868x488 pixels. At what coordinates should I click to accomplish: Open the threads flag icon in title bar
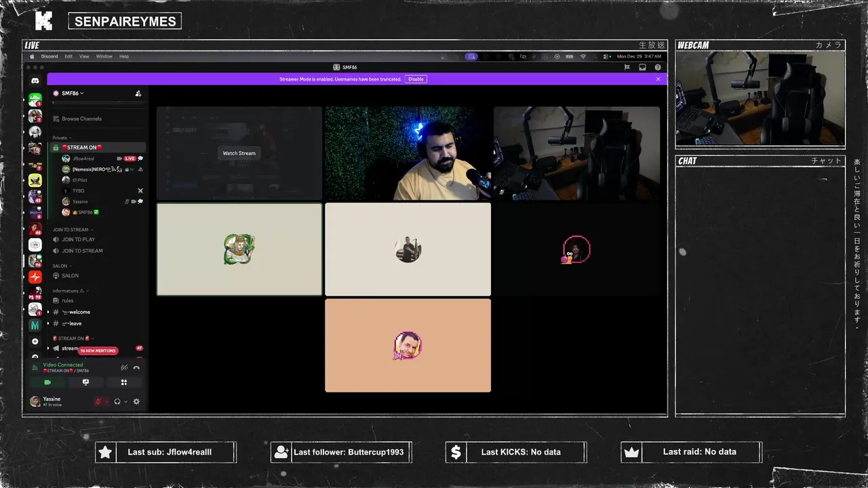pyautogui.click(x=627, y=67)
